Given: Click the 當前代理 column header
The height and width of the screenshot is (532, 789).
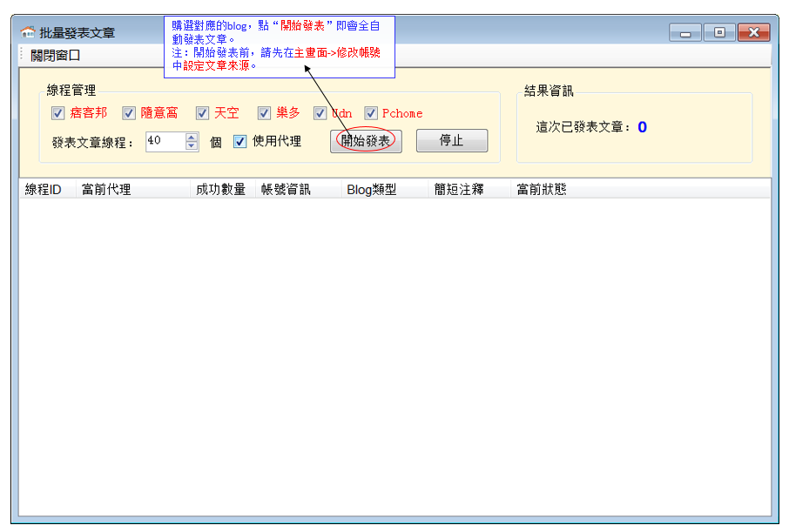Looking at the screenshot, I should tap(106, 189).
